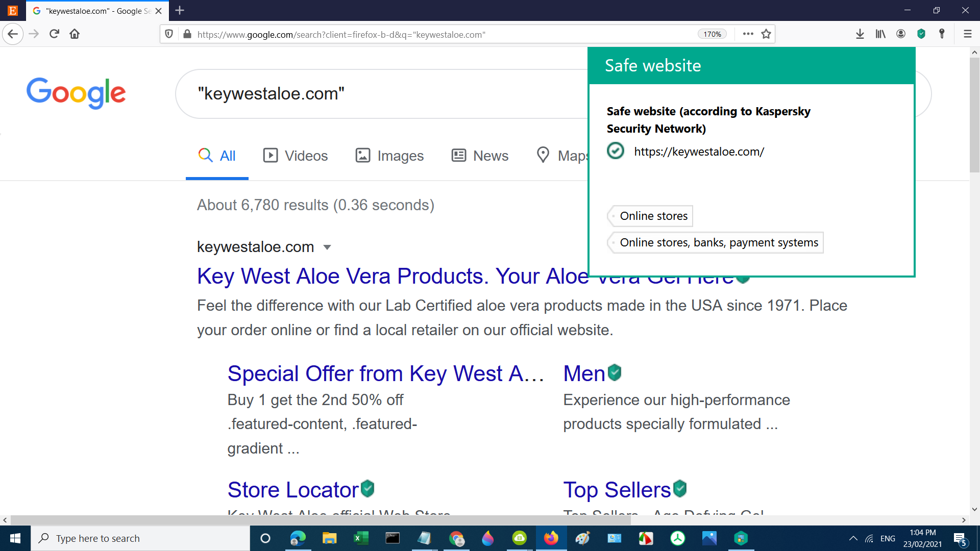Open page actions three-dots menu
The image size is (980, 551).
pos(748,34)
